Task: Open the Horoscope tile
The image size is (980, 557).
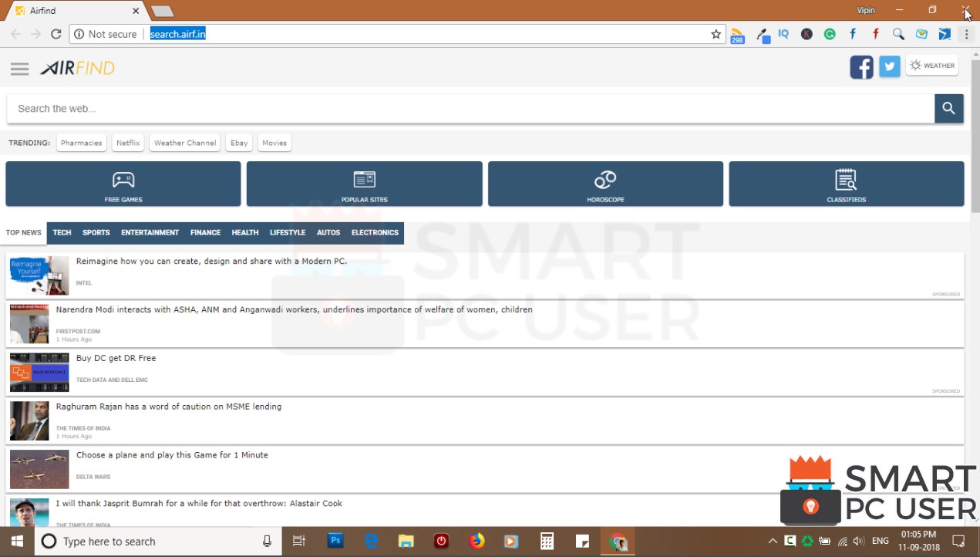Action: [x=605, y=184]
